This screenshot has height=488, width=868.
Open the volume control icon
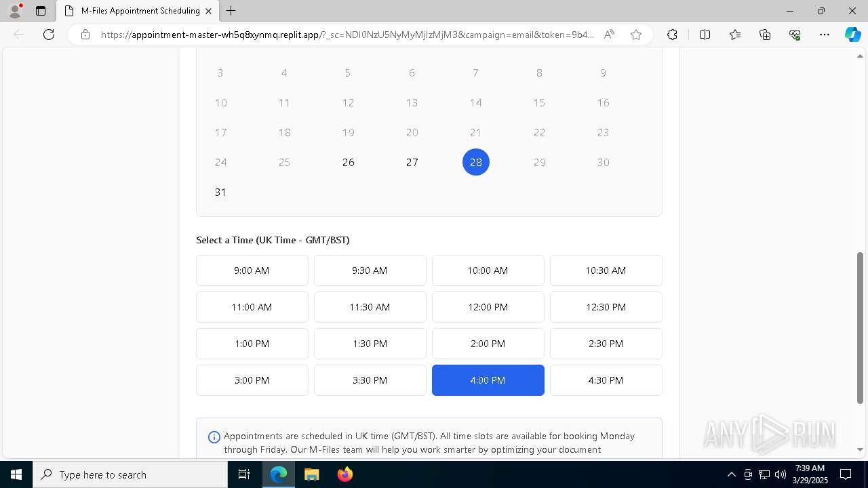781,474
